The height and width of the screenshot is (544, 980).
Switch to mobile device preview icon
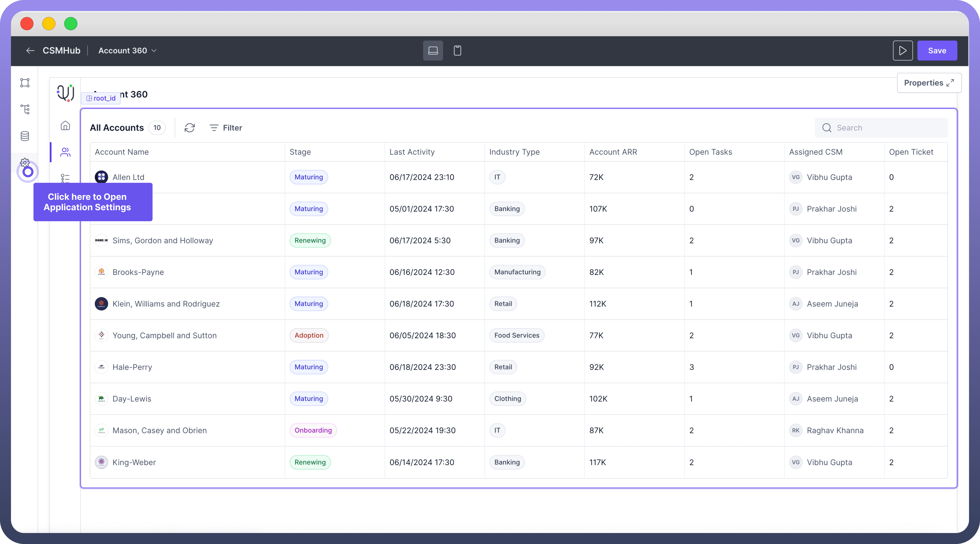[457, 51]
